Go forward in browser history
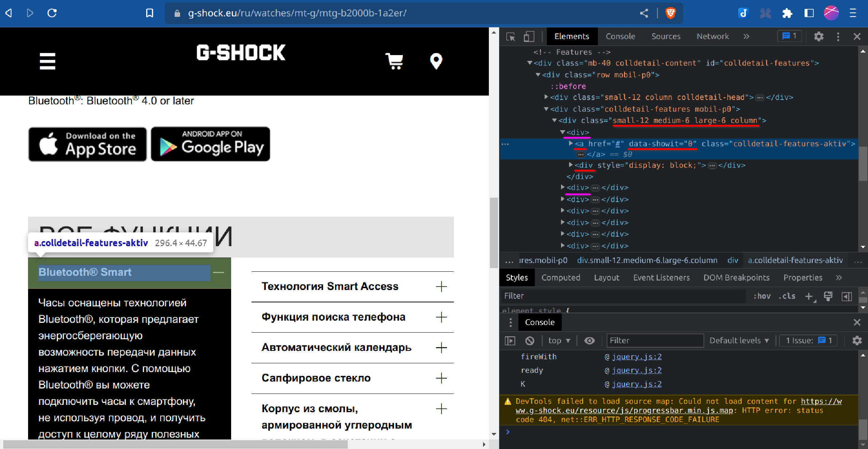The height and width of the screenshot is (449, 868). (x=30, y=13)
